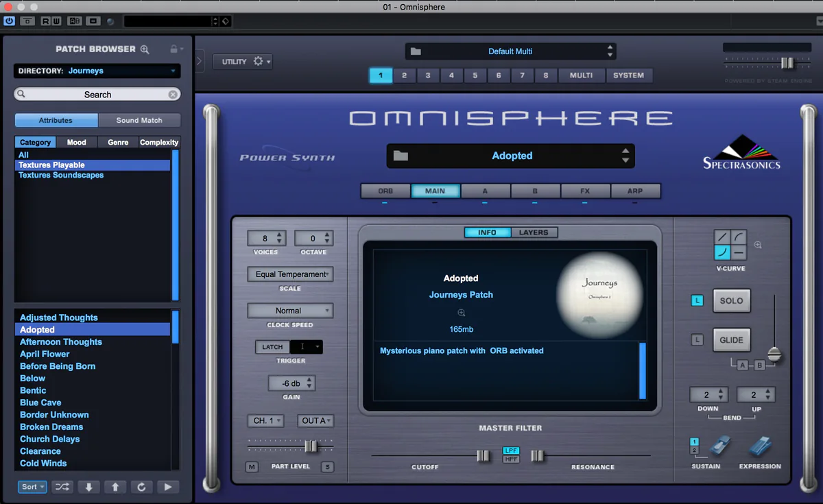The image size is (823, 504).
Task: Click the host Read automation R button
Action: 46,21
